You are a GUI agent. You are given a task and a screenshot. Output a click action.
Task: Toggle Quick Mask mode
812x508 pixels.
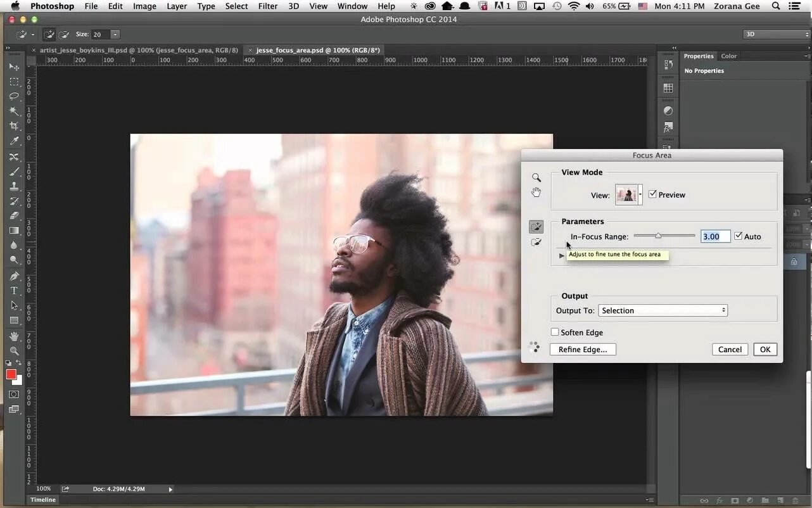pyautogui.click(x=14, y=394)
